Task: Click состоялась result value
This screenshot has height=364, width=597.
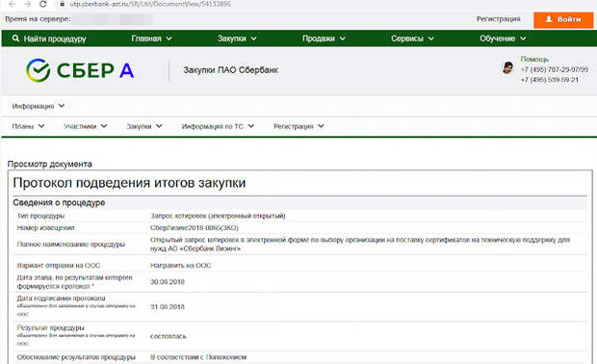Action: [169, 337]
